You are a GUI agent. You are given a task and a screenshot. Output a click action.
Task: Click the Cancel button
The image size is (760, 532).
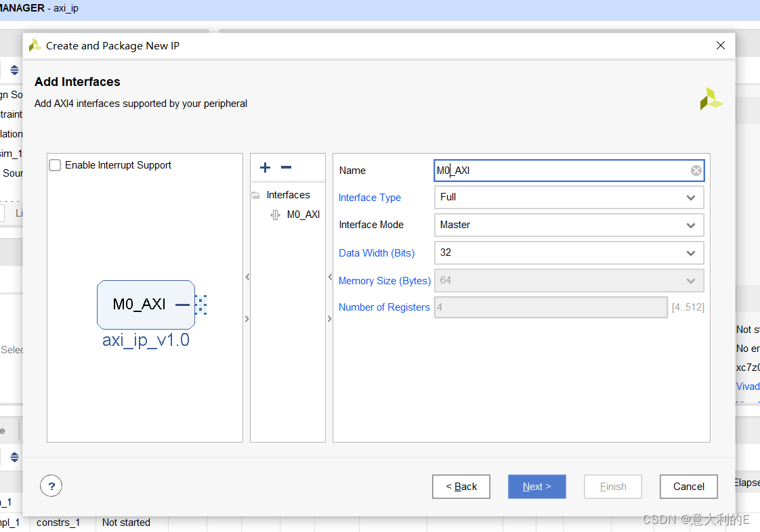(x=689, y=487)
